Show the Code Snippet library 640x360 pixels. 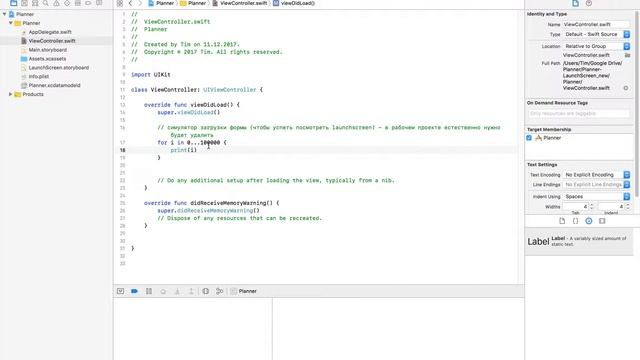[575, 221]
